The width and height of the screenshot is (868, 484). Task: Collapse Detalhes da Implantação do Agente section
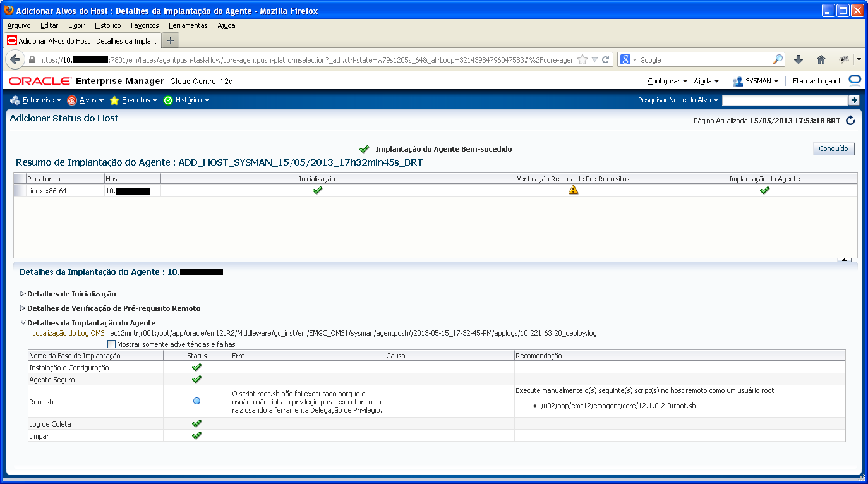23,323
